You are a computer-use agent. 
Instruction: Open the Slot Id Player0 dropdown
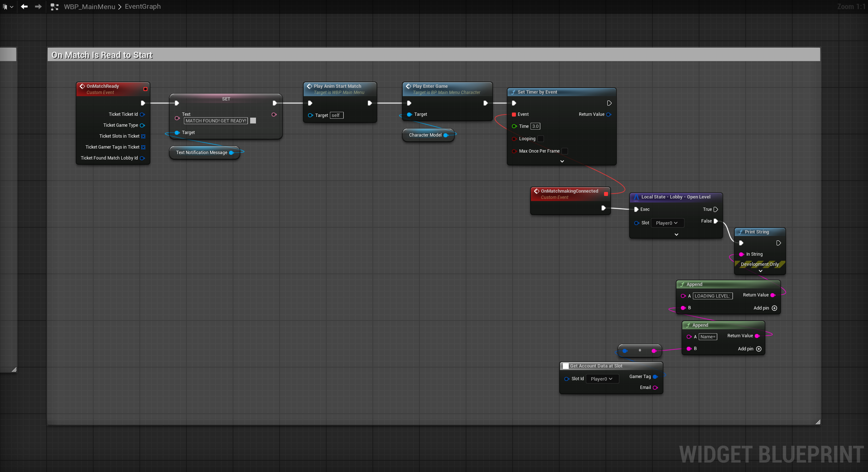click(x=602, y=379)
